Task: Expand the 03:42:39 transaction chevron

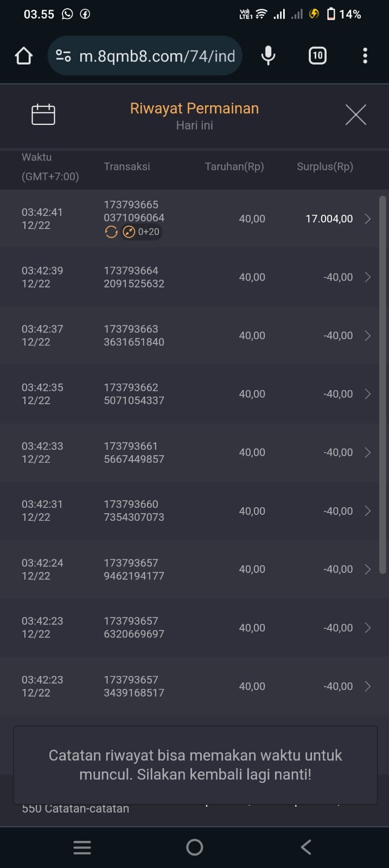Action: [x=367, y=277]
